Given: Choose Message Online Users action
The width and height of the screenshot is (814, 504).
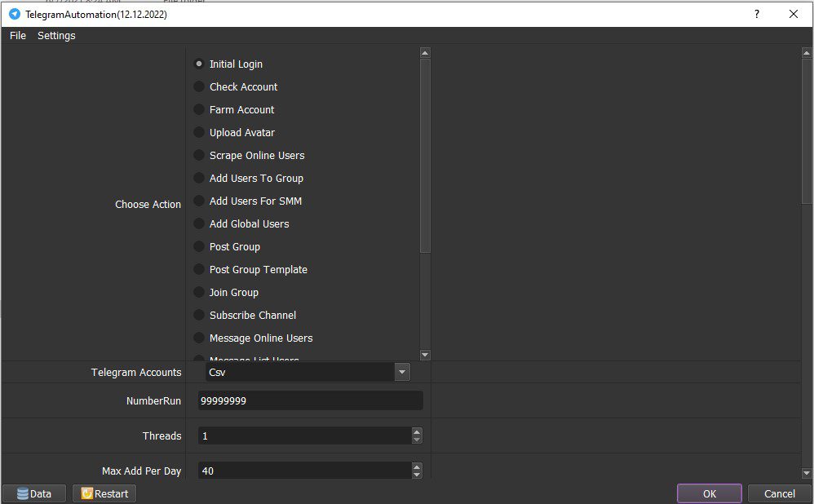Looking at the screenshot, I should click(x=254, y=338).
